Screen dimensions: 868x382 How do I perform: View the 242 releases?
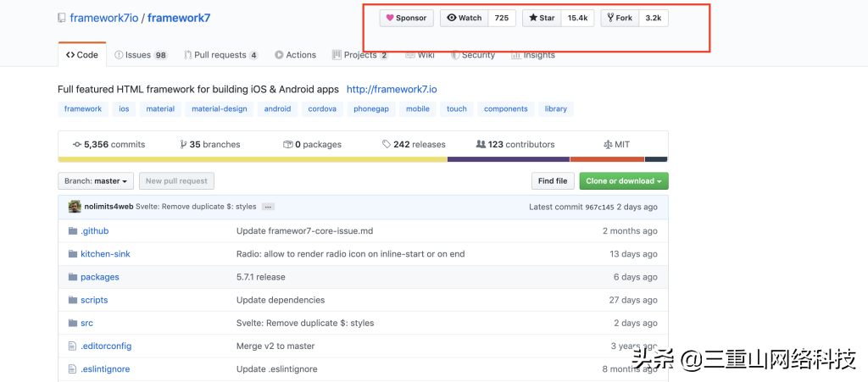point(414,144)
